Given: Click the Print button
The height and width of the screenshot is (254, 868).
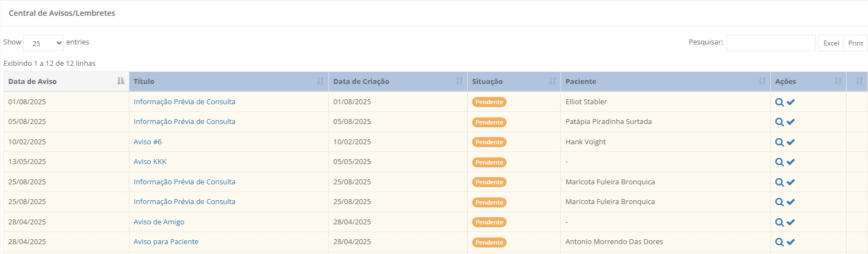Looking at the screenshot, I should pyautogui.click(x=855, y=43).
